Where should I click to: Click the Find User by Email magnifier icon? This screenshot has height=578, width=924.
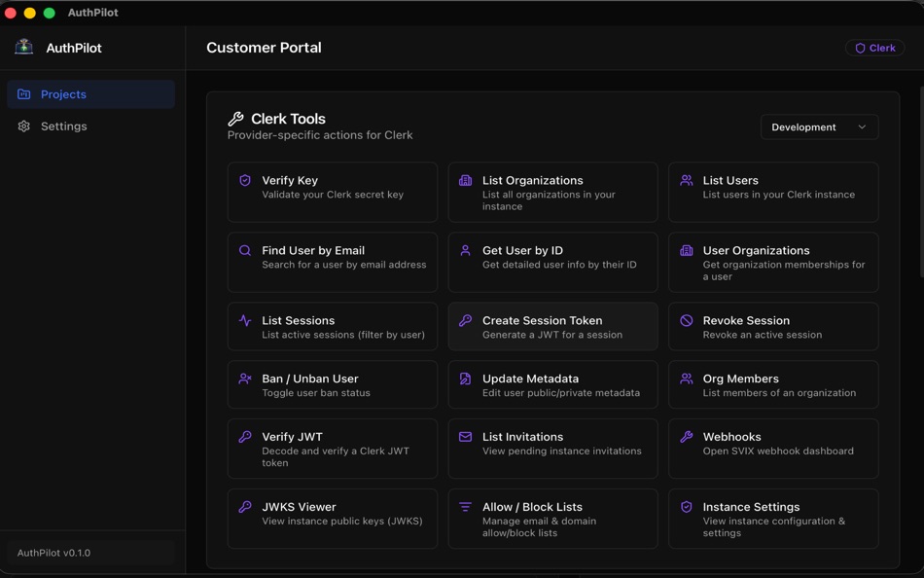[245, 251]
